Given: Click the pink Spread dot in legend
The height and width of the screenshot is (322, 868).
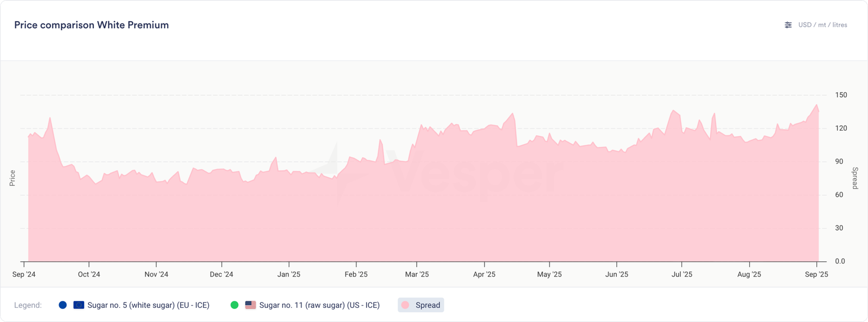Looking at the screenshot, I should (x=405, y=305).
